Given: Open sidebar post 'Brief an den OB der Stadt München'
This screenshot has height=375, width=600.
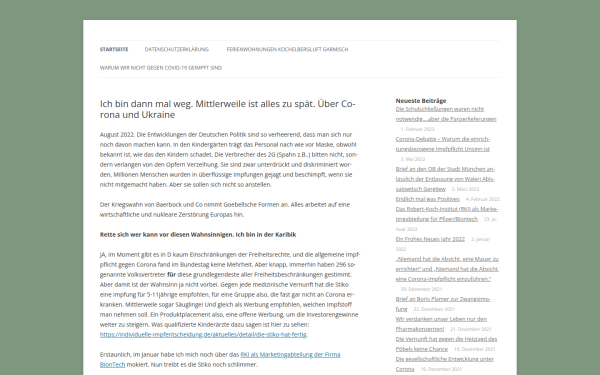Looking at the screenshot, I should click(445, 179).
